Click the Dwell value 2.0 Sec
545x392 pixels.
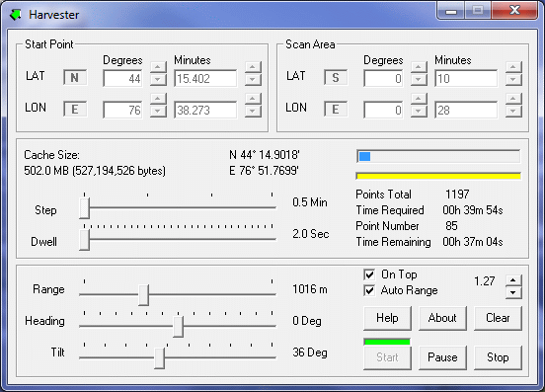(x=311, y=234)
